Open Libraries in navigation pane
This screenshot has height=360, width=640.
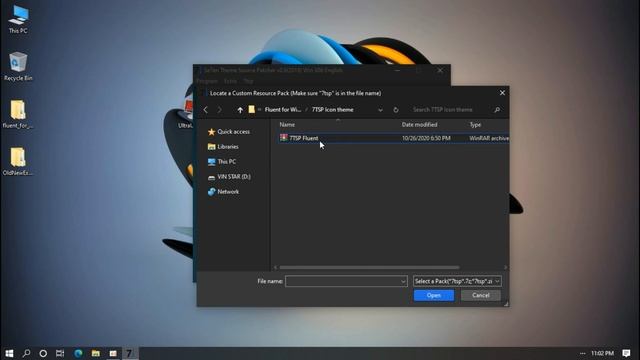223,147
